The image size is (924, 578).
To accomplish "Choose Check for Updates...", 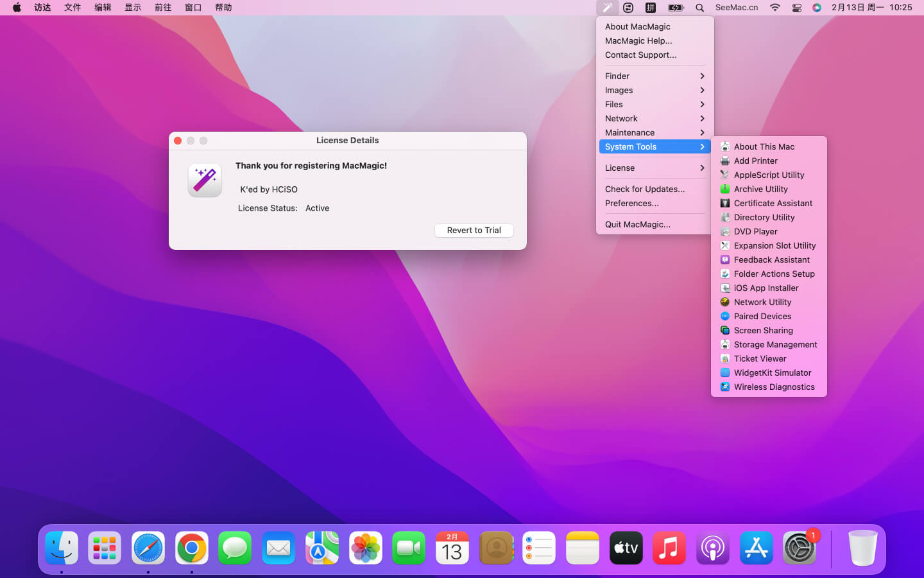I will coord(654,189).
